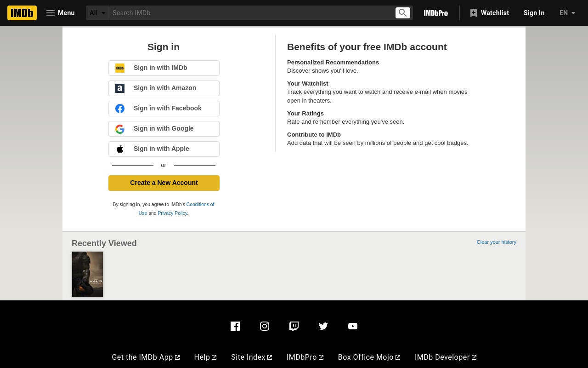Open the Box Office Mojo footer link

369,357
